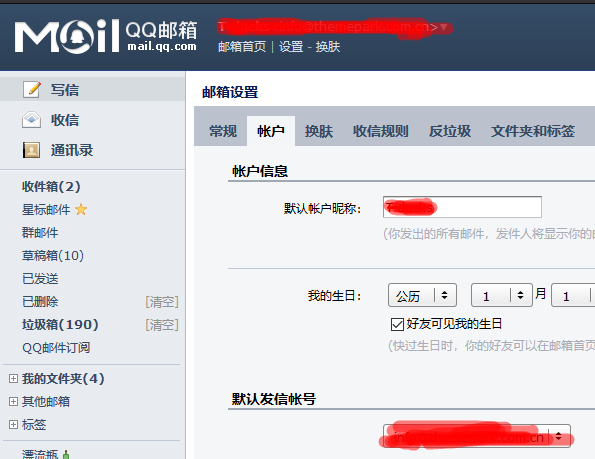The image size is (595, 459).
Task: Click the QQ Mail logo
Action: point(106,36)
